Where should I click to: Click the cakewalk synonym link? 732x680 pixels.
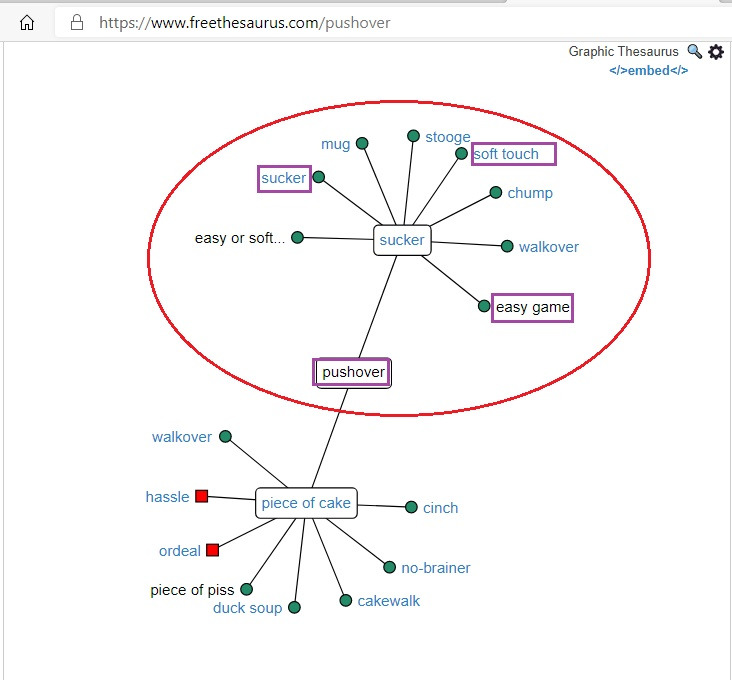coord(388,601)
